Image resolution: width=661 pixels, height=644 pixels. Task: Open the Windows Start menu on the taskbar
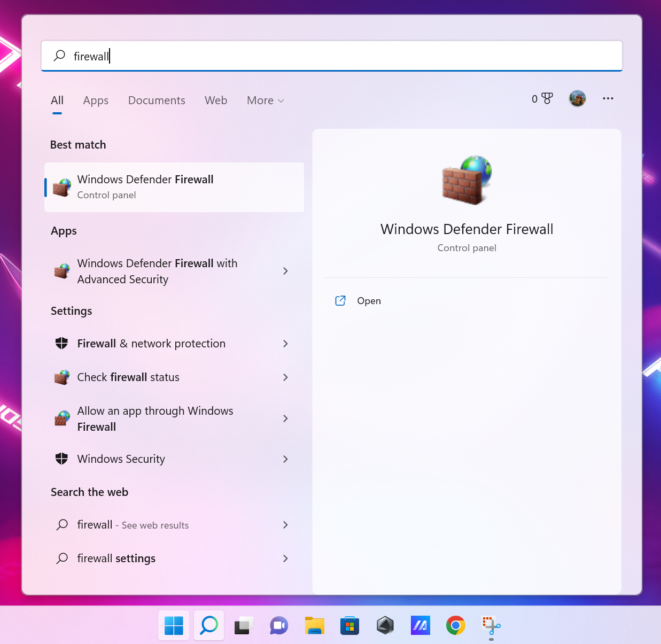pos(174,625)
